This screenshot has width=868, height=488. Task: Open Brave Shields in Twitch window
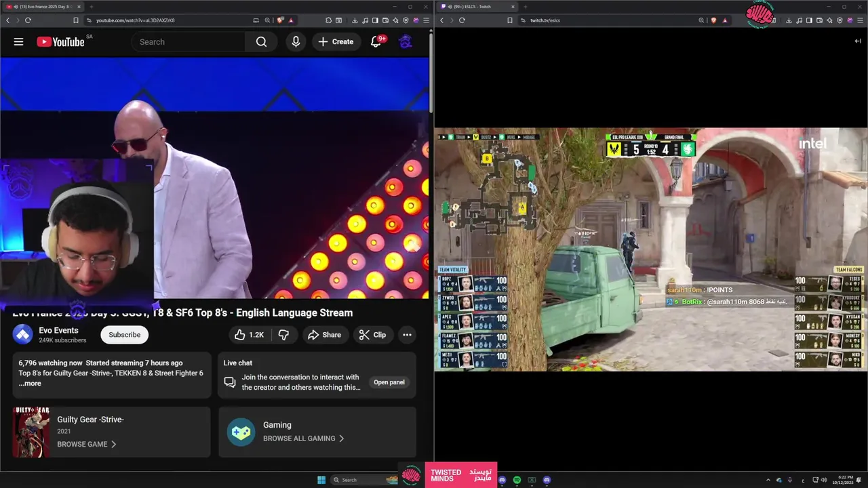tap(713, 20)
